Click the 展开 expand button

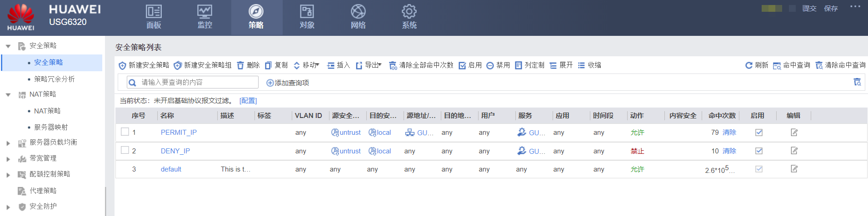[561, 65]
